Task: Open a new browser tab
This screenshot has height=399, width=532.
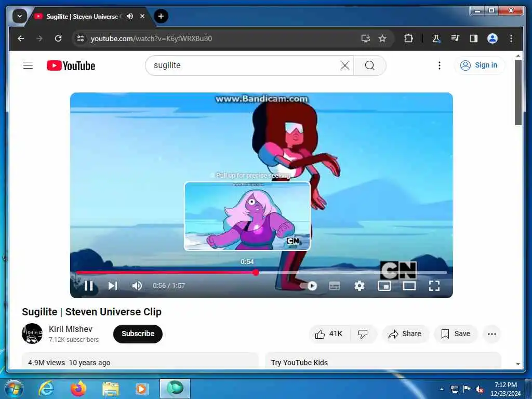Action: pos(161,16)
